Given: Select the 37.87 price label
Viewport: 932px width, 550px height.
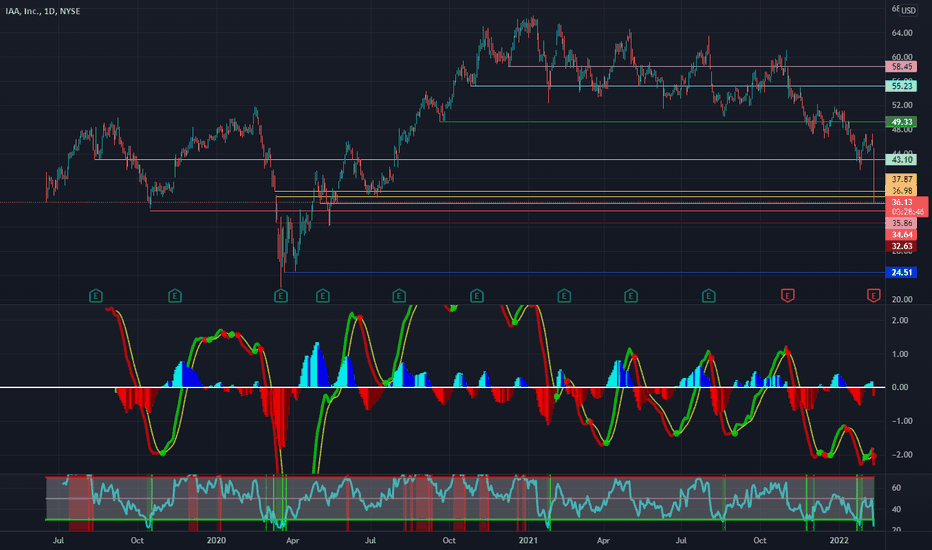Looking at the screenshot, I should pyautogui.click(x=901, y=179).
